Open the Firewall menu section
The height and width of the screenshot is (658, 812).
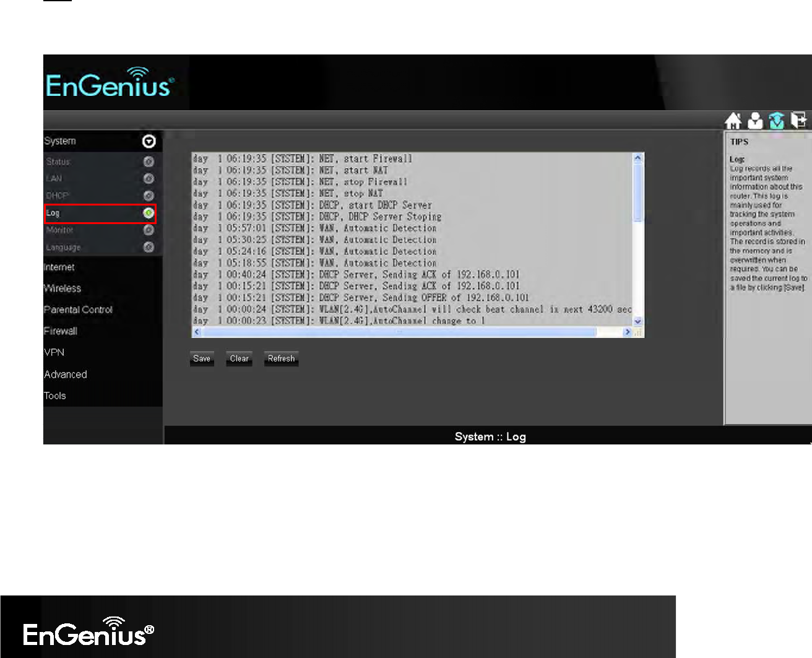(x=61, y=331)
